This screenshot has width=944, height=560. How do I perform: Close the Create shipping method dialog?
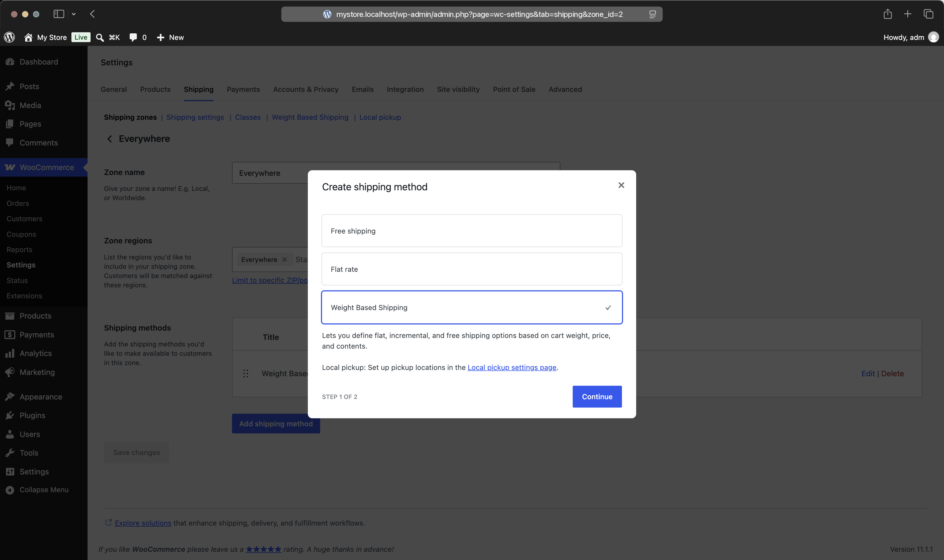pyautogui.click(x=621, y=185)
